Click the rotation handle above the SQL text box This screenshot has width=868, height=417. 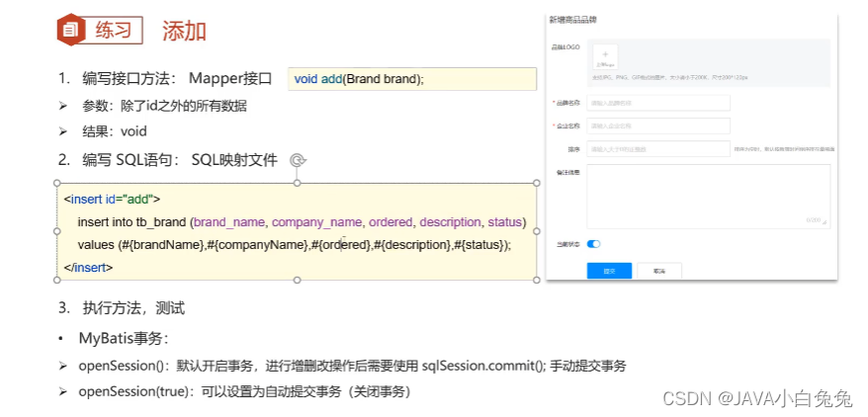pyautogui.click(x=298, y=160)
